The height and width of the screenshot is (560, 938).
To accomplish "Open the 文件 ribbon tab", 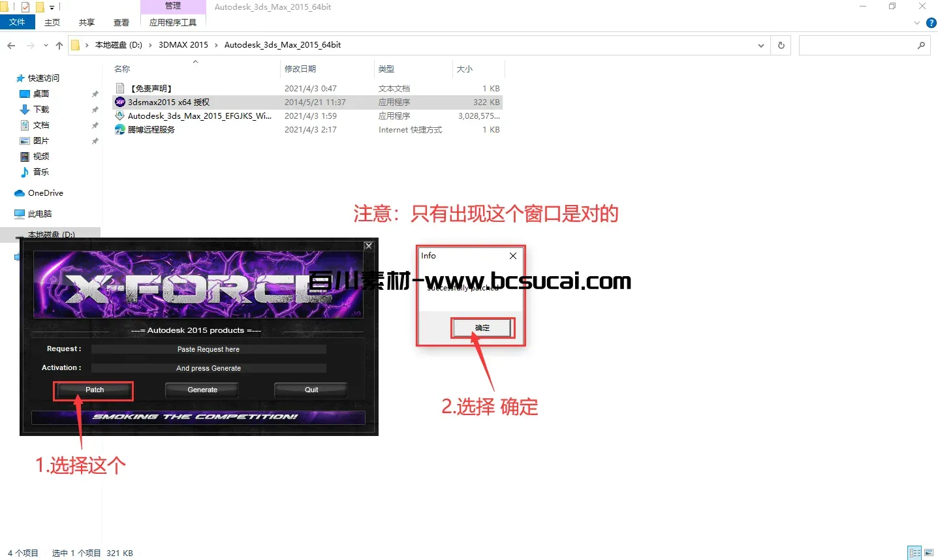I will (x=17, y=22).
